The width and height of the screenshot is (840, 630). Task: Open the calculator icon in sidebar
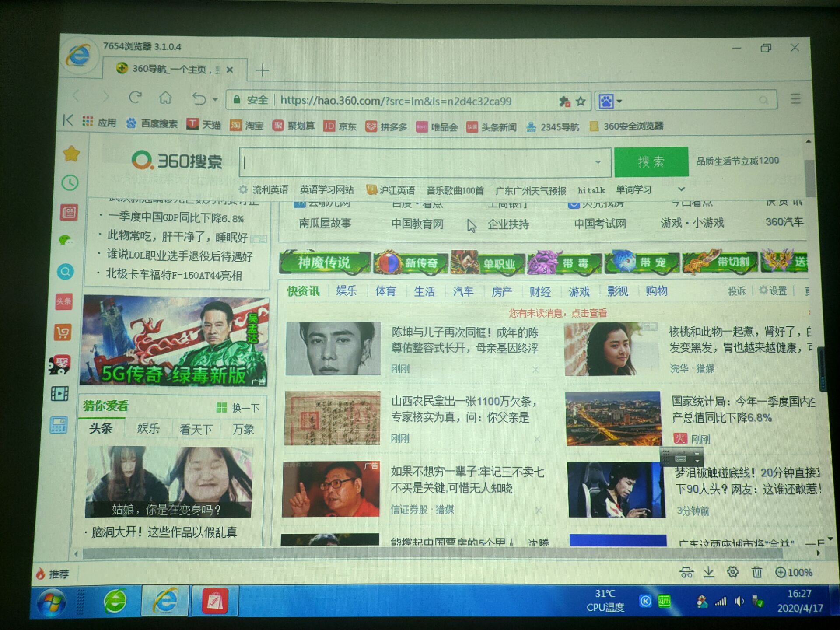pos(59,425)
